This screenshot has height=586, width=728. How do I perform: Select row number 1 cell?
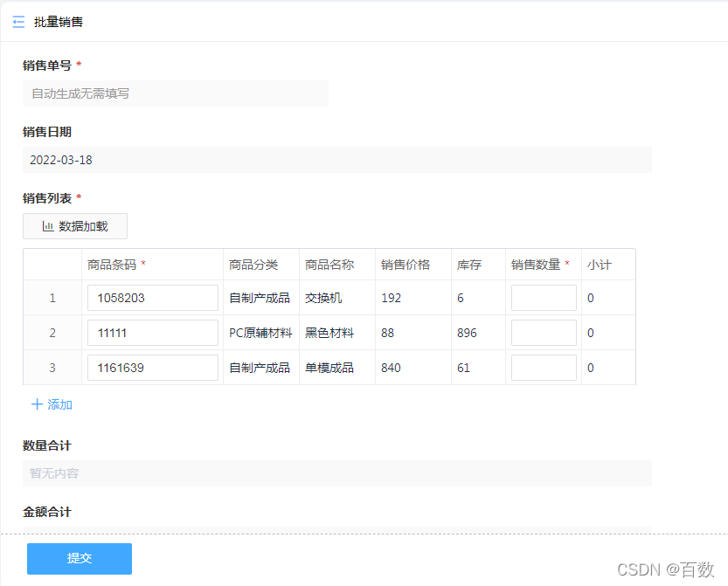(52, 298)
